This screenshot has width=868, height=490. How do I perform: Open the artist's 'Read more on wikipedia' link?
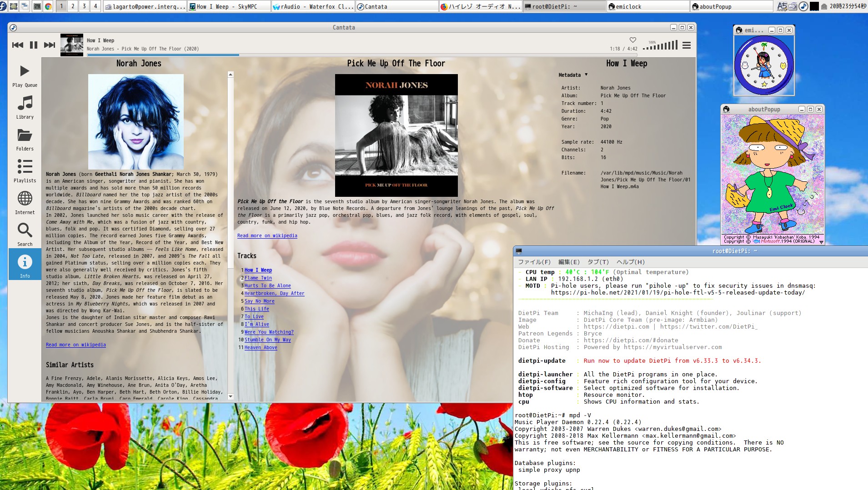point(75,345)
